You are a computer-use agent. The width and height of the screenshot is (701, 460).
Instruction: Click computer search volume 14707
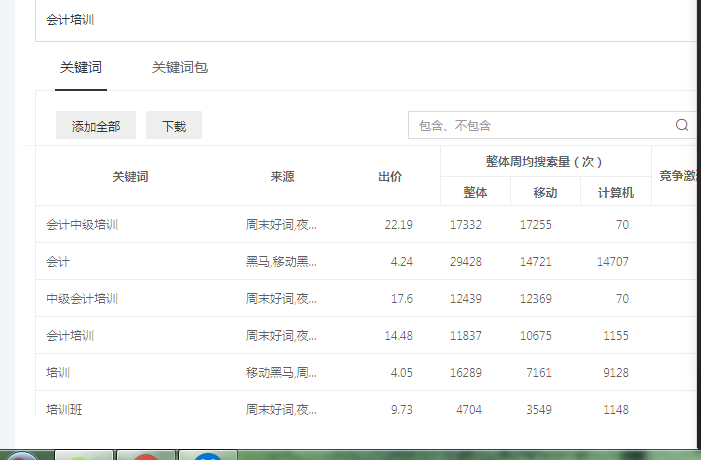coord(613,262)
